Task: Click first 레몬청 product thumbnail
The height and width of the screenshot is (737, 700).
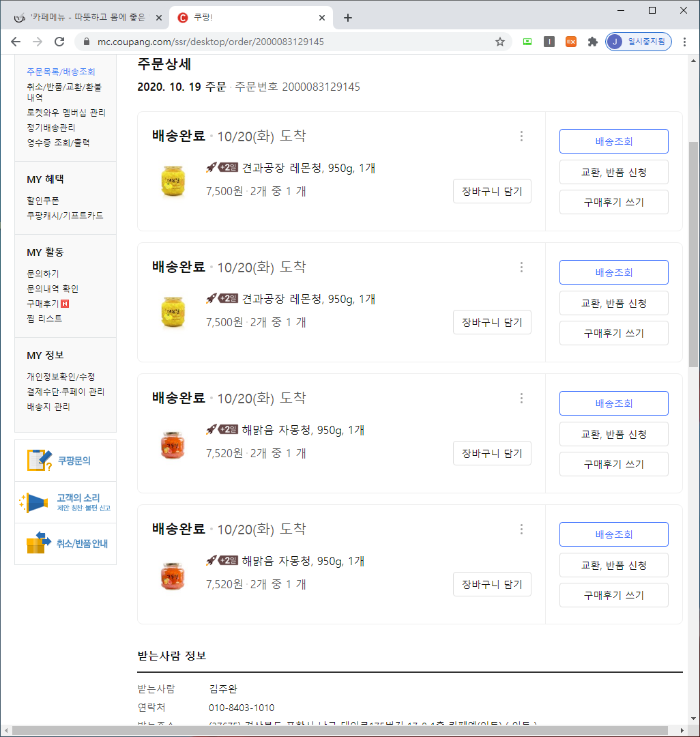Action: (x=173, y=180)
